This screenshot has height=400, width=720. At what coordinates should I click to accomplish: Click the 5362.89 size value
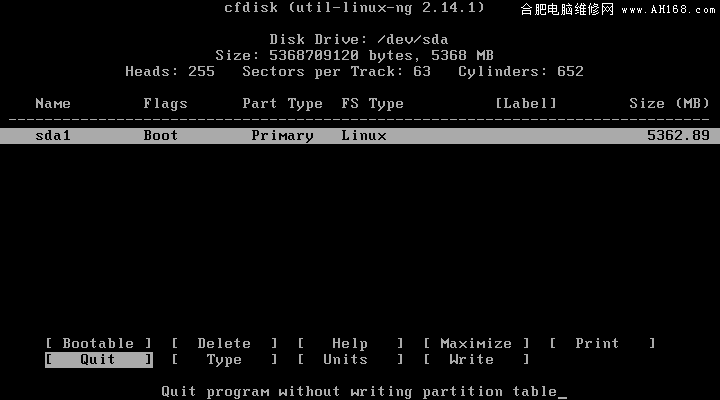pyautogui.click(x=678, y=135)
